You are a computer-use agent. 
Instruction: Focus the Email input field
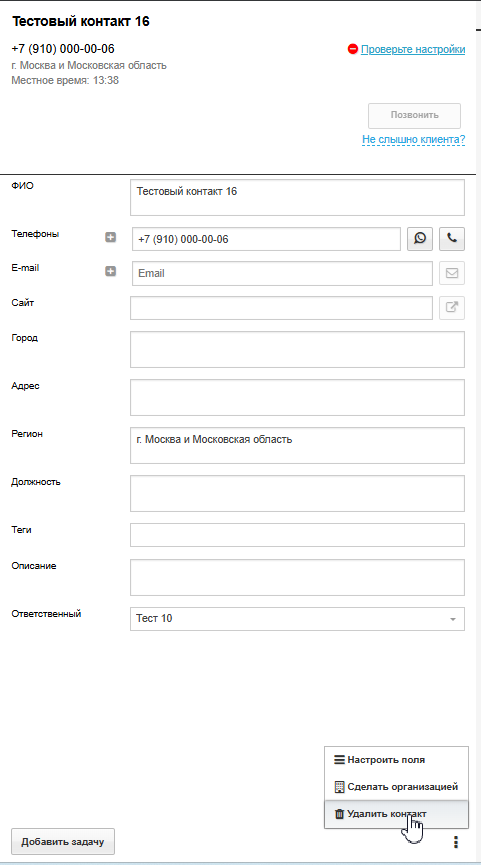(x=282, y=273)
